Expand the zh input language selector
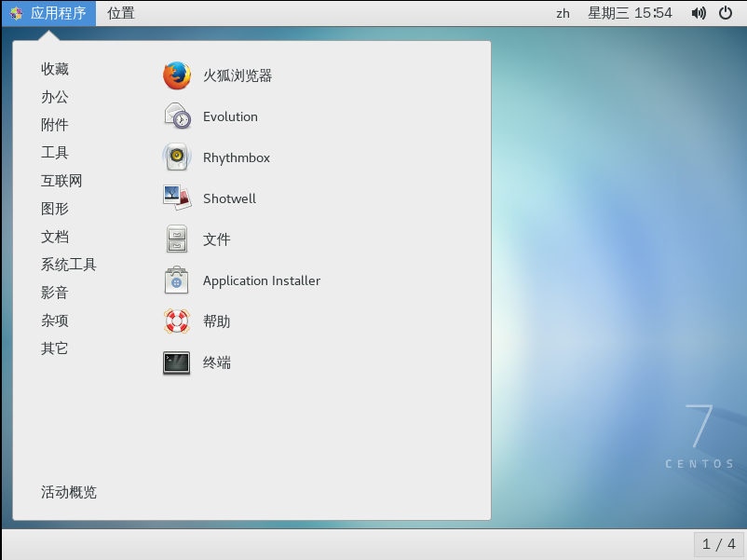The height and width of the screenshot is (560, 747). point(563,13)
